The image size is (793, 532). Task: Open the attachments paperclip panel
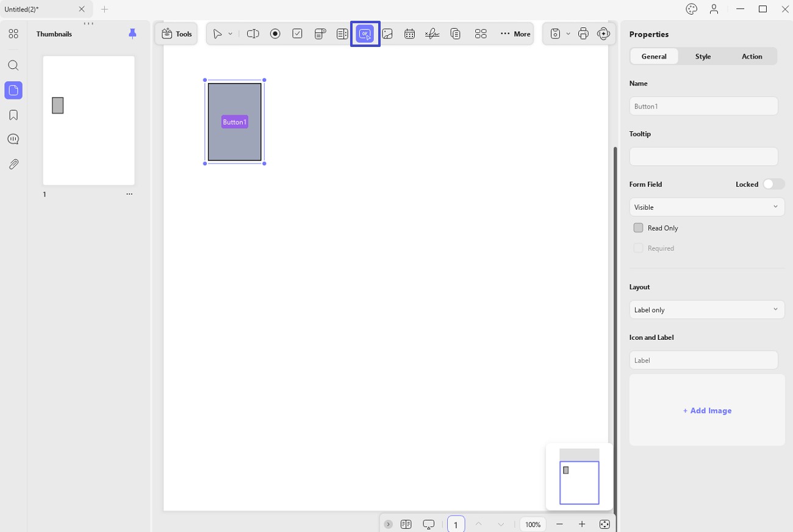(13, 164)
